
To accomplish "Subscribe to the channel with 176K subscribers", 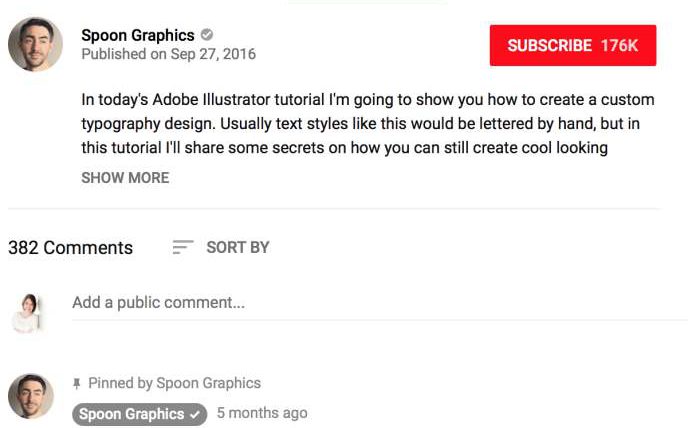I will 573,46.
